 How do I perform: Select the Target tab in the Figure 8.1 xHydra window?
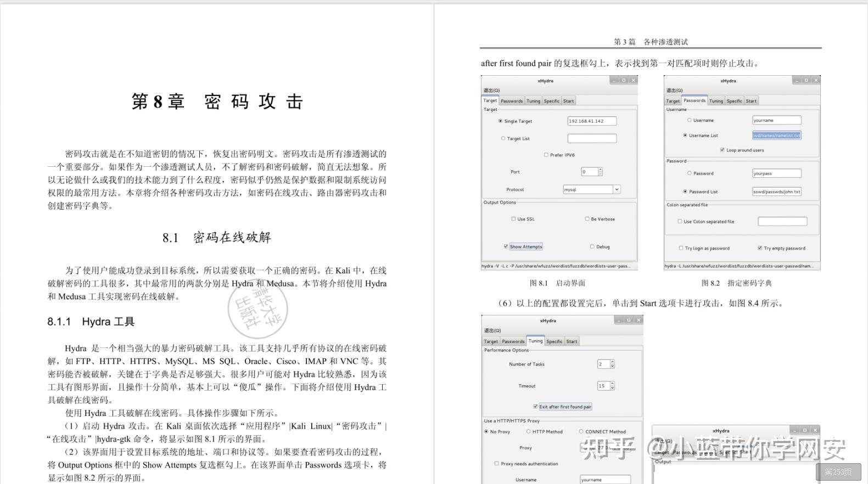pos(490,100)
